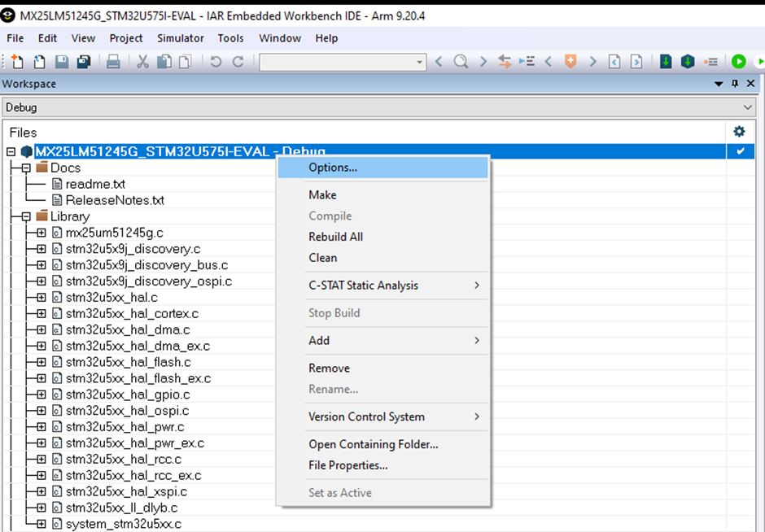Click the Redo arrow icon
The width and height of the screenshot is (765, 532).
238,62
